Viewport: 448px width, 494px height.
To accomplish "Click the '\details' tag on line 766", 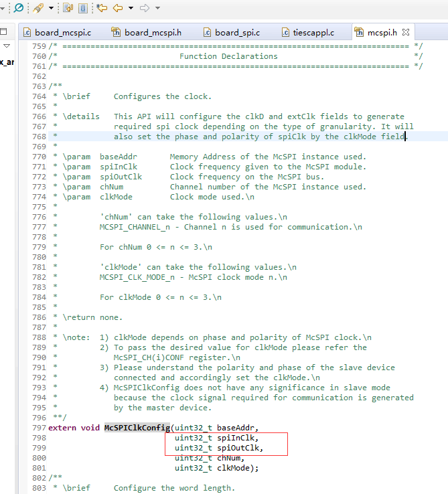I will (x=81, y=116).
